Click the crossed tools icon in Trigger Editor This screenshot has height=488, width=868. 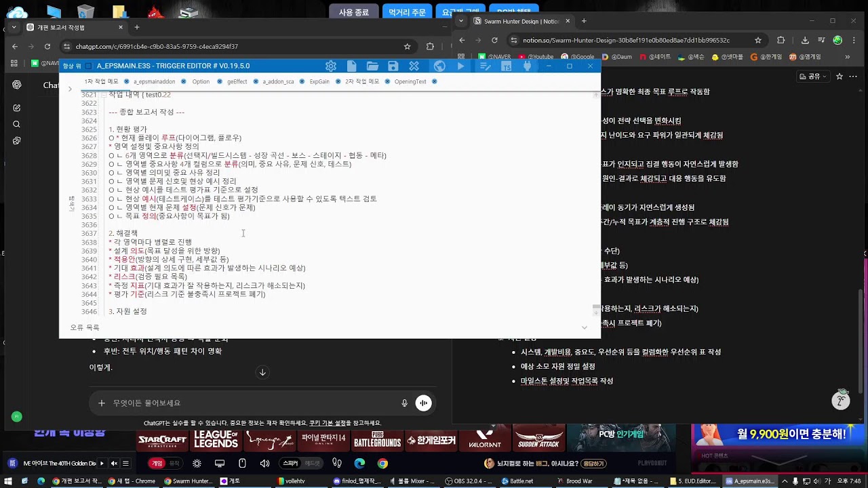[x=414, y=66]
